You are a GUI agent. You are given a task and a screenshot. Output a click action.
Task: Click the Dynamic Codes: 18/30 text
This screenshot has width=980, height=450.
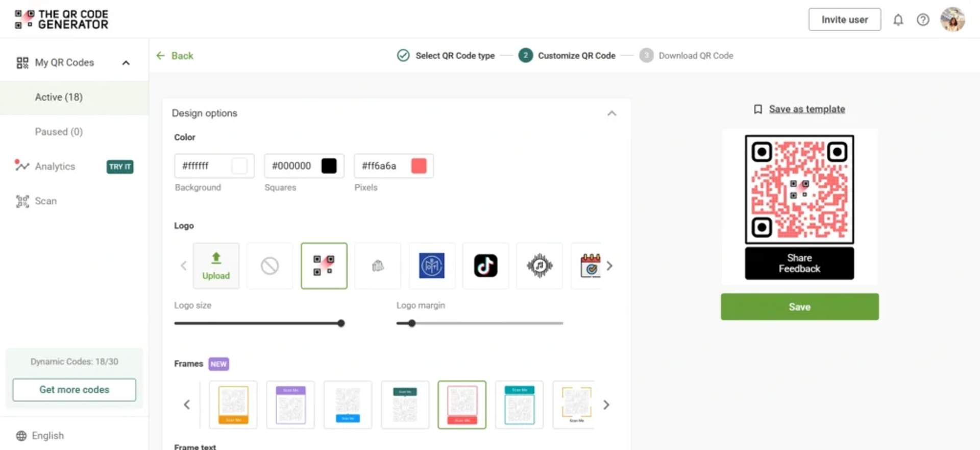click(75, 362)
